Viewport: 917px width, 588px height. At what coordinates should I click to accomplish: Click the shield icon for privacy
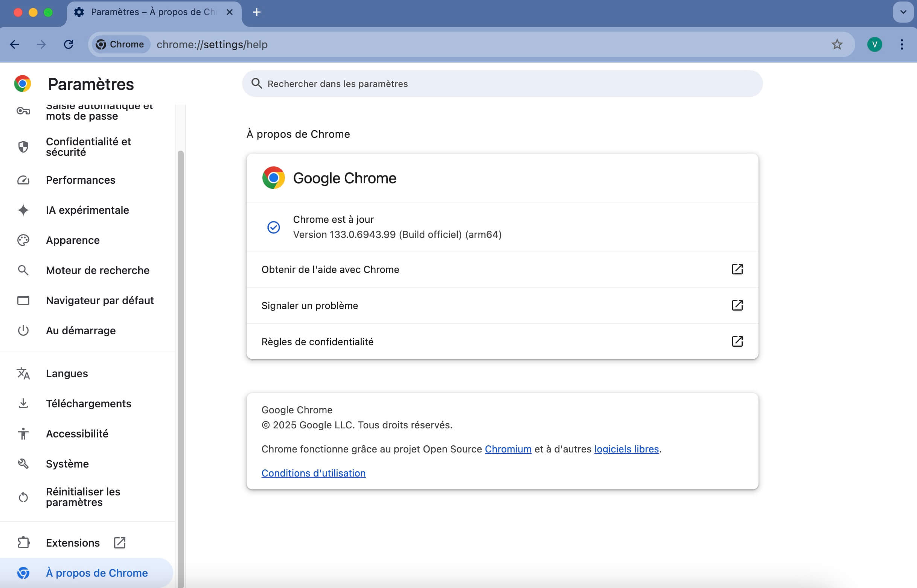click(x=23, y=146)
